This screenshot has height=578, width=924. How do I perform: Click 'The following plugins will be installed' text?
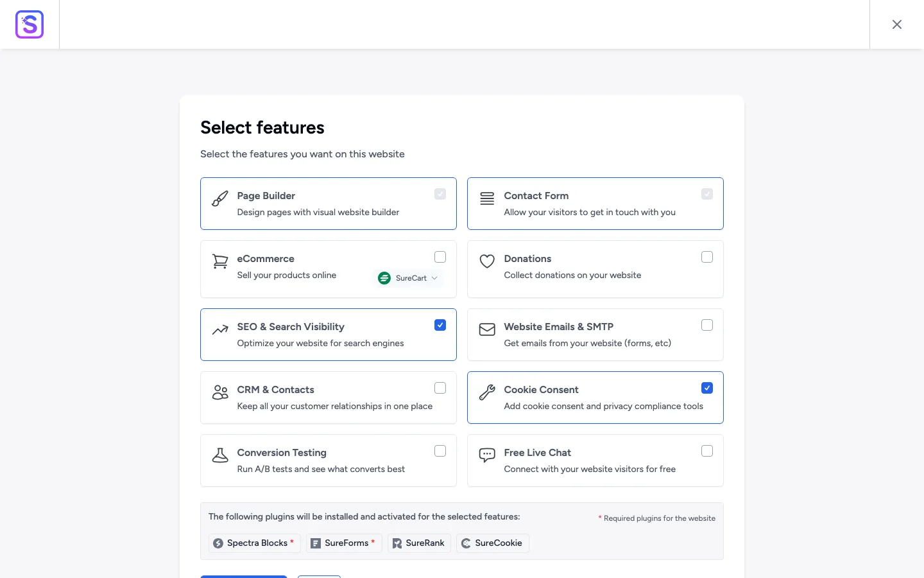(364, 517)
